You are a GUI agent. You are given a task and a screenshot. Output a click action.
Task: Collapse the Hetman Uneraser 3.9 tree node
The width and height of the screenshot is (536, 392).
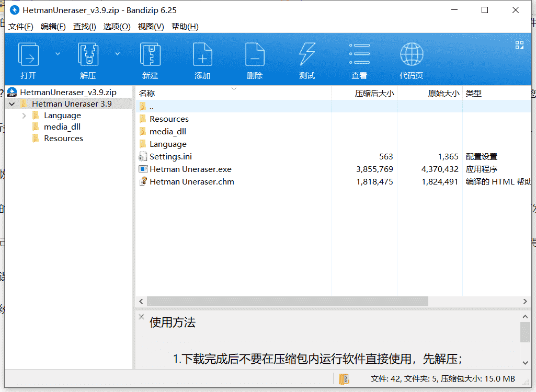pos(13,104)
